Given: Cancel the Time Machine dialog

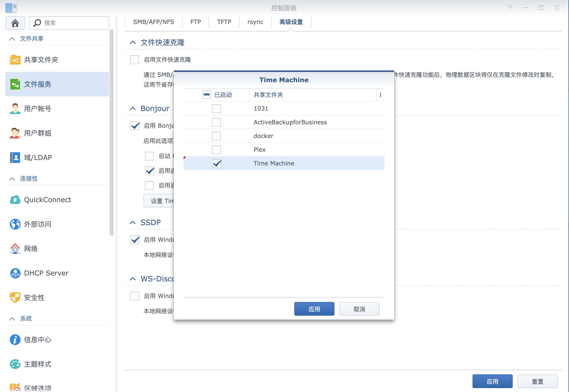Looking at the screenshot, I should [359, 309].
